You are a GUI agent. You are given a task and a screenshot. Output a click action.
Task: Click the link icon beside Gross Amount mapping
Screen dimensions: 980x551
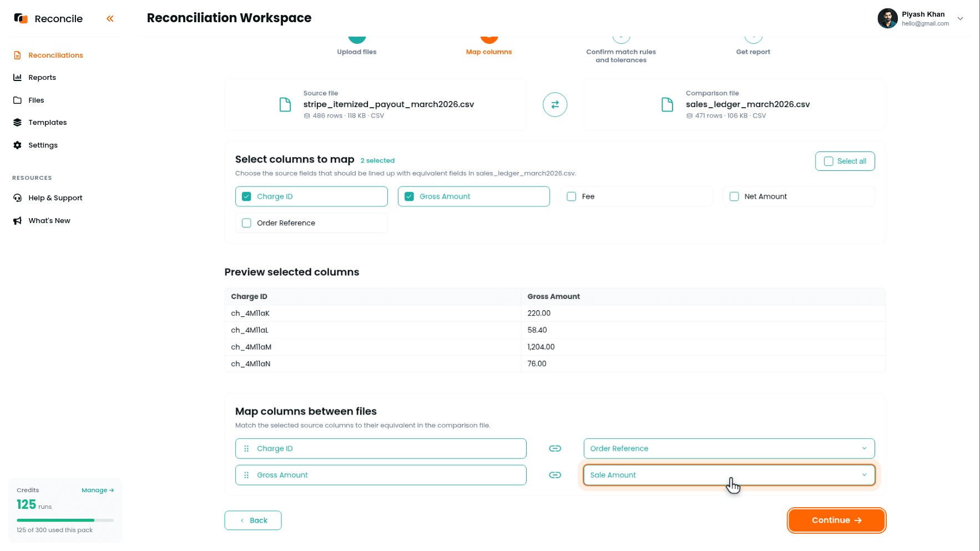point(555,475)
